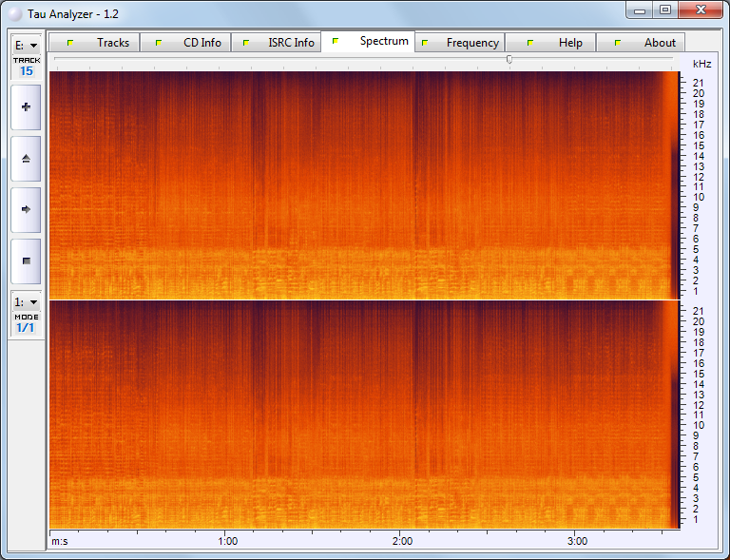Expand the mode selector dropdown showing 1:
The width and height of the screenshot is (730, 560).
coord(26,301)
